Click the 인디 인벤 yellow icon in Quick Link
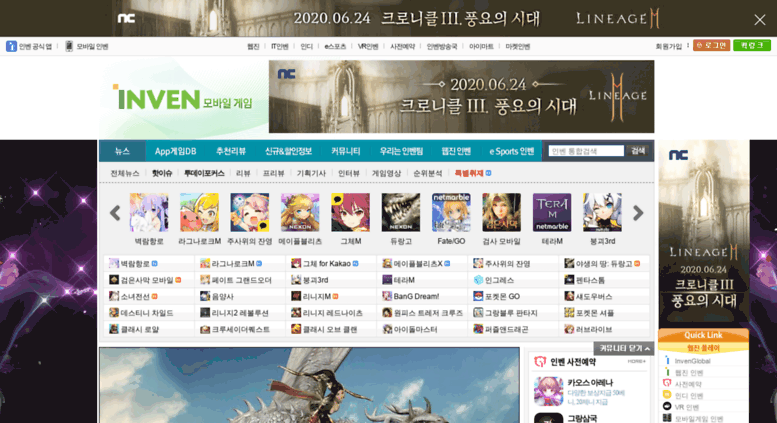777x423 pixels. tap(667, 395)
